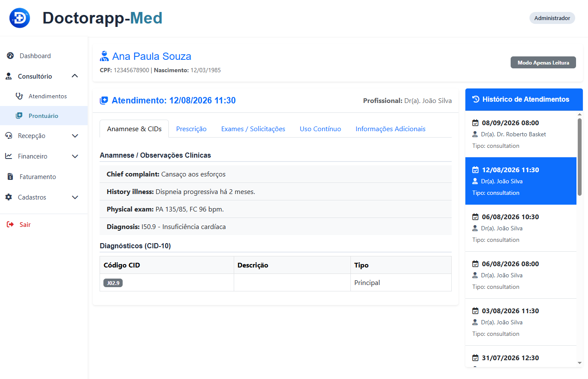Expand the Financeiro submenu chevron
Image resolution: width=588 pixels, height=379 pixels.
click(x=75, y=156)
